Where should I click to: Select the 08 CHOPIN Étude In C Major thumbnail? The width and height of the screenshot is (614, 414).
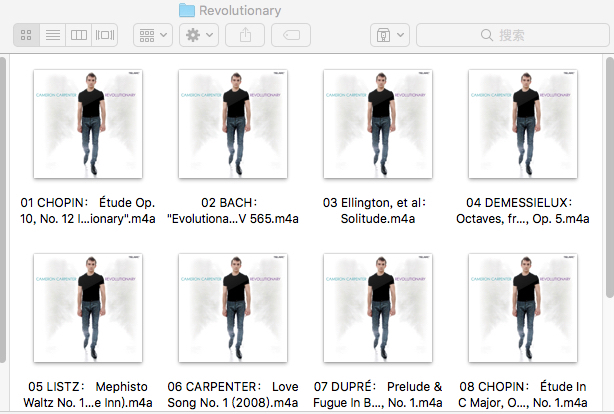coord(523,308)
